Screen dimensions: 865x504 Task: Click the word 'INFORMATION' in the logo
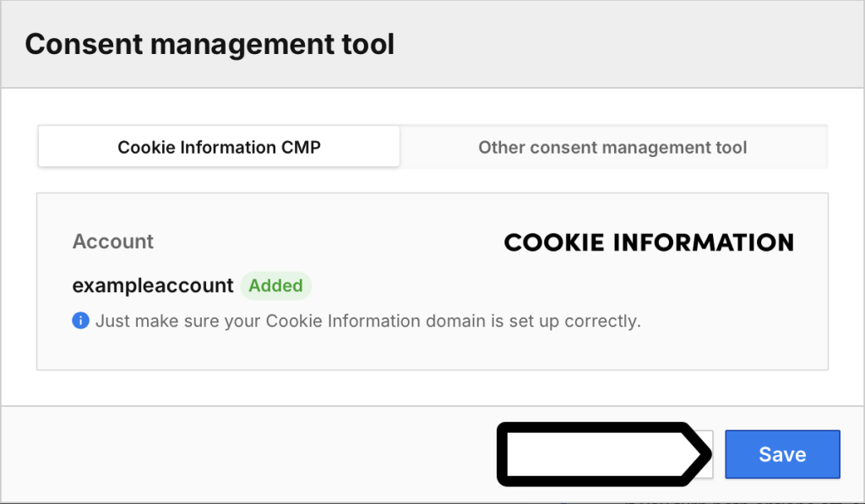pos(704,242)
